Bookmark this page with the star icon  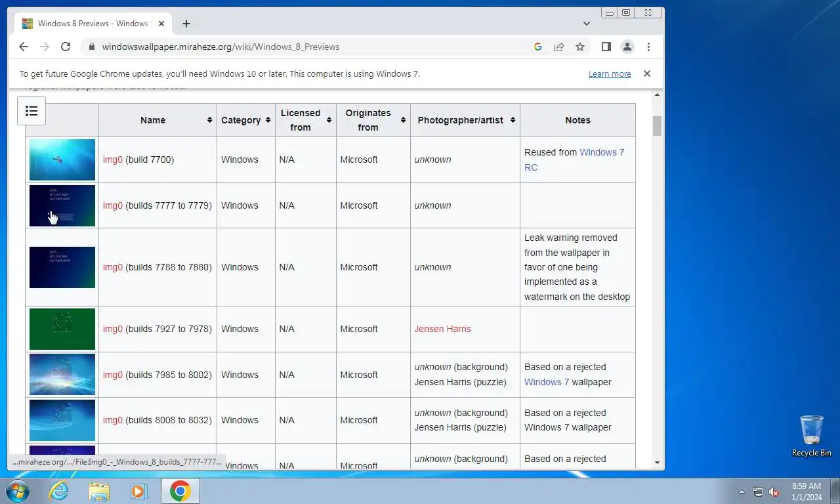click(x=580, y=47)
